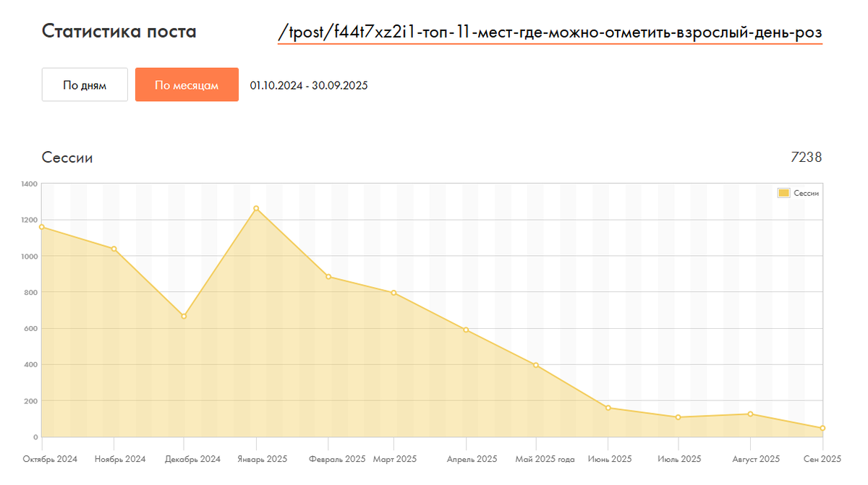
Task: Click the Март 2025 axis label
Action: (395, 459)
